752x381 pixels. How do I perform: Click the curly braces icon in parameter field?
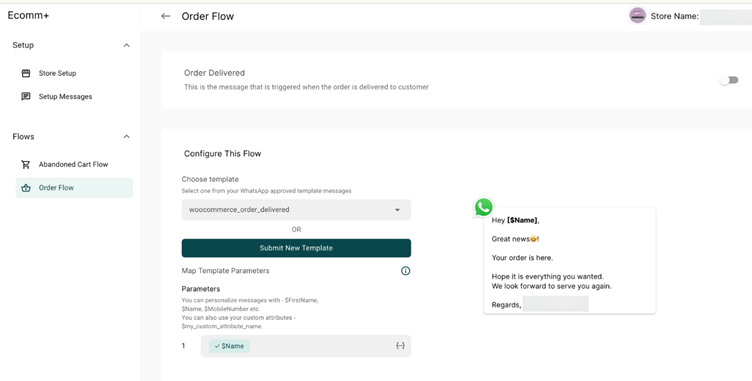(x=400, y=346)
